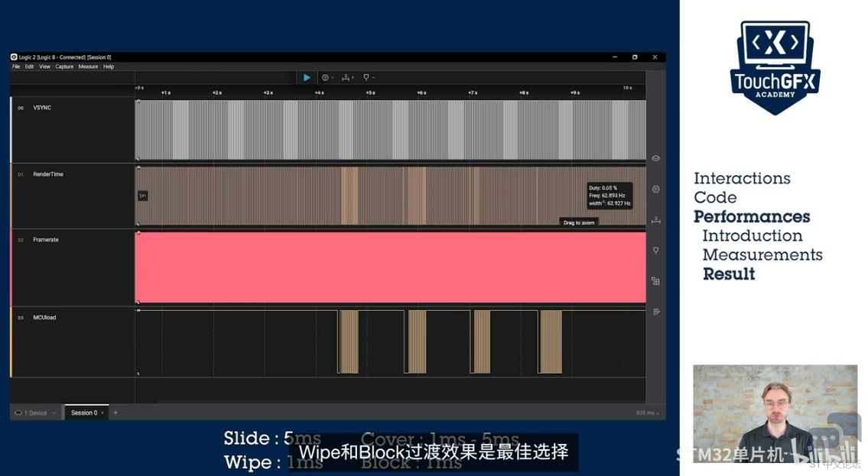Viewport: 868px width, 476px height.
Task: Click the Logic 2 app icon in title bar
Action: tap(14, 57)
